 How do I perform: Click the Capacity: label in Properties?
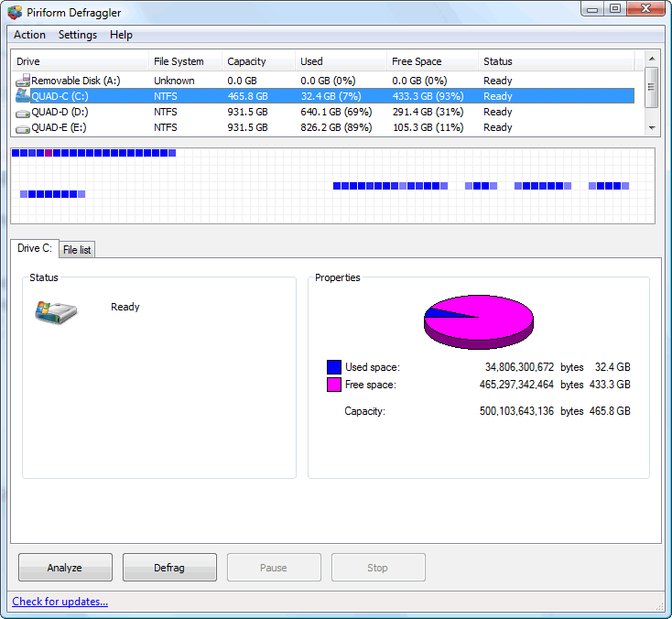tap(364, 411)
